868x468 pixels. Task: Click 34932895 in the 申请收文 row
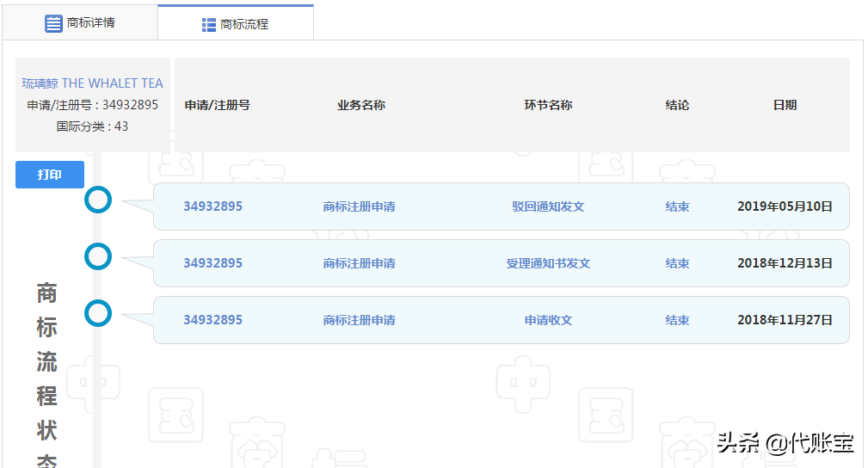[x=213, y=320]
